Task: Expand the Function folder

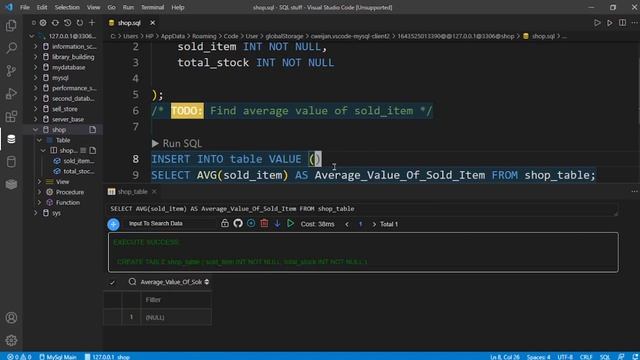Action: click(40, 202)
